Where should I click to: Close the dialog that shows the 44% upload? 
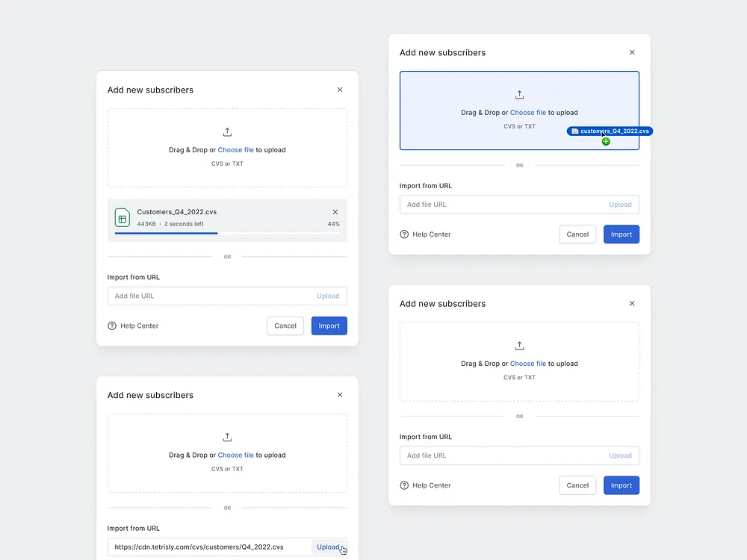pos(340,90)
